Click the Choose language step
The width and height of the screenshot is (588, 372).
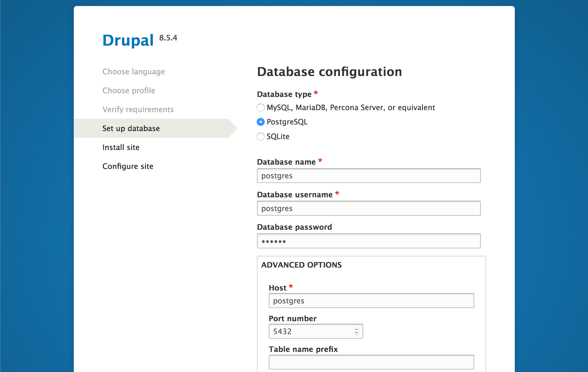(x=134, y=71)
